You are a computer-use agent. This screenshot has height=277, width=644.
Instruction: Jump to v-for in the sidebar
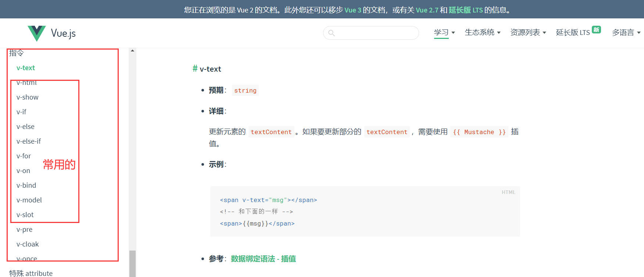tap(24, 156)
